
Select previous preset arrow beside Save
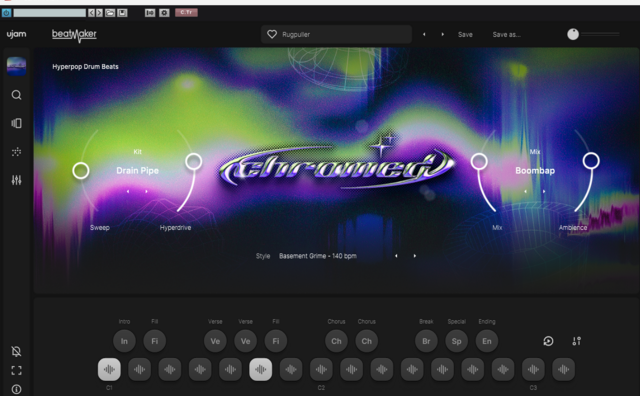click(424, 34)
